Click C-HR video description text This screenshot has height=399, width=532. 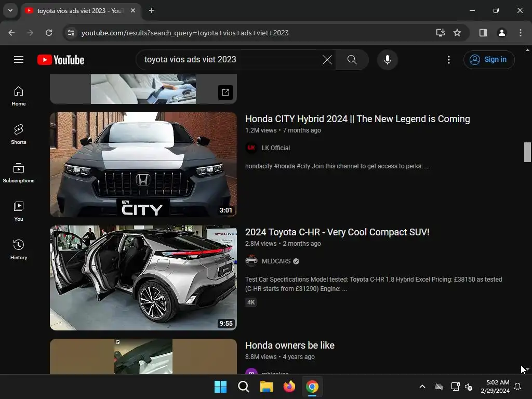tap(374, 284)
